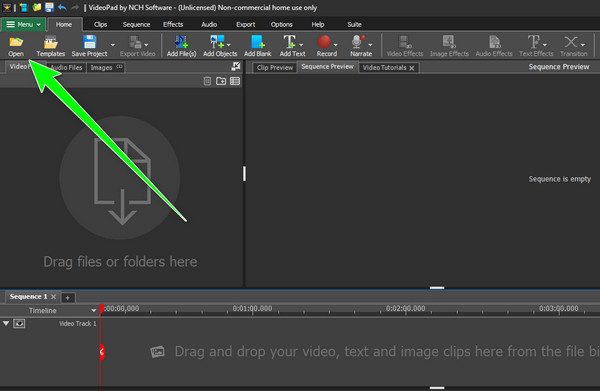Save the project with Save Project

pyautogui.click(x=89, y=46)
